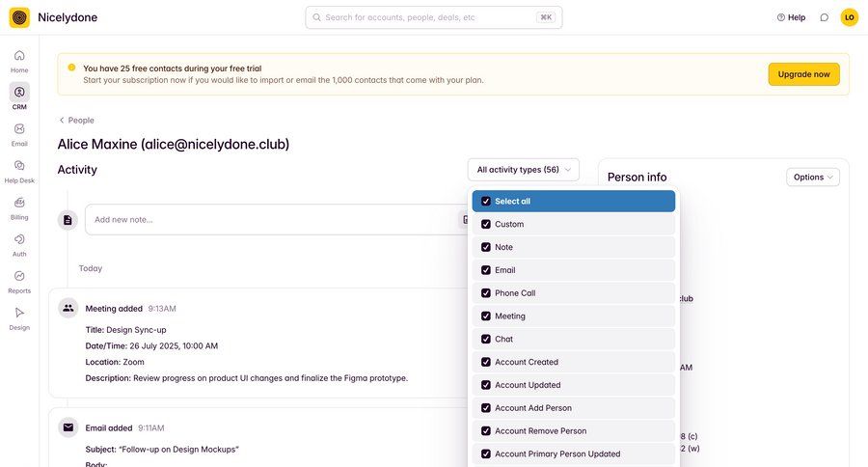Open the Help link in header
This screenshot has width=868, height=467.
coord(791,17)
